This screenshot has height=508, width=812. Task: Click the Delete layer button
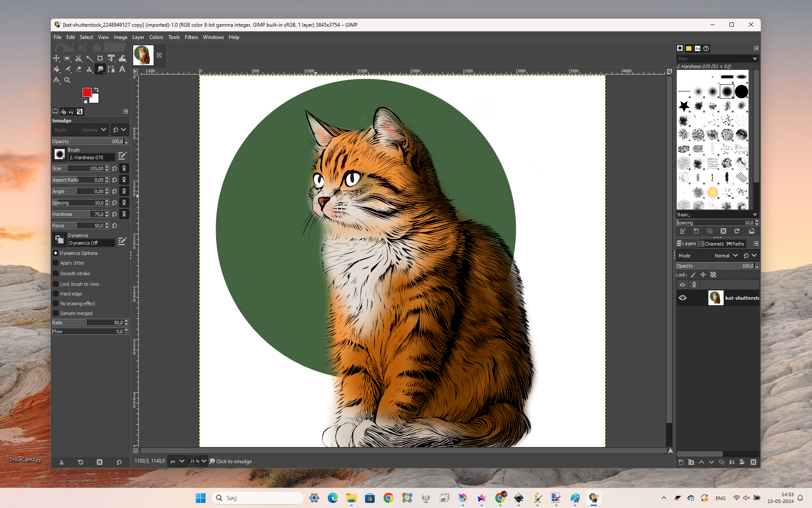tap(753, 462)
